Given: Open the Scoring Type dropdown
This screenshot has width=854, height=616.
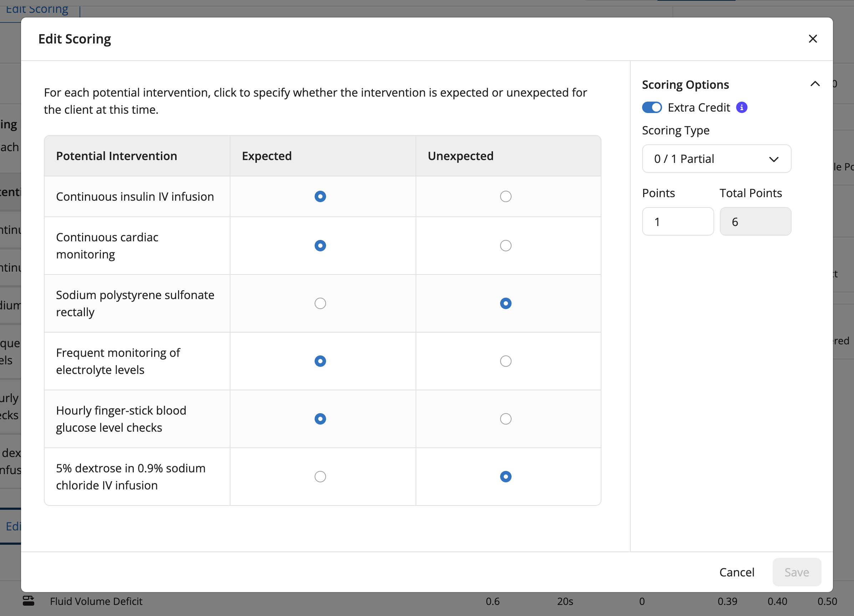Looking at the screenshot, I should (716, 159).
